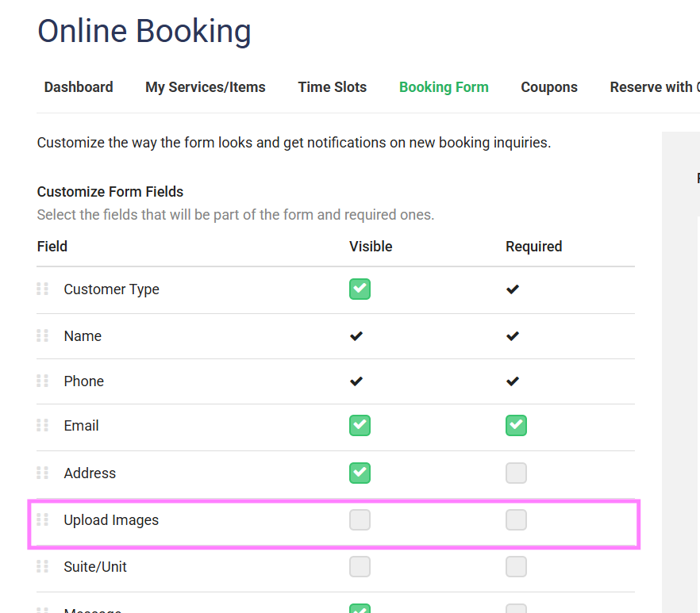Show the Suite/Unit field

click(x=360, y=566)
